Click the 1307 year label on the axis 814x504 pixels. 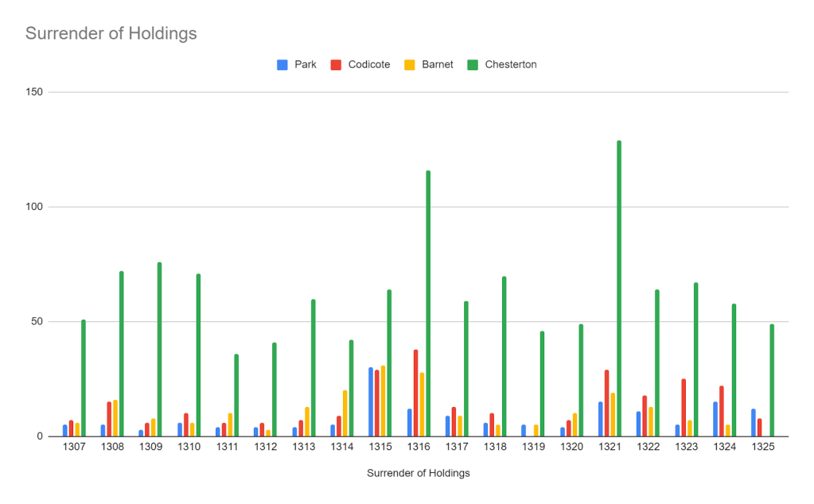(72, 449)
